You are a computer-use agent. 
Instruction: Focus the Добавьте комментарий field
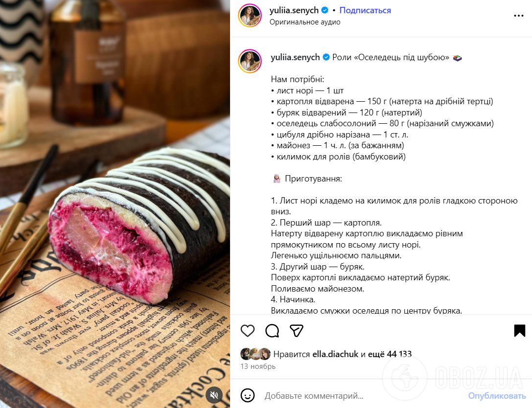[x=363, y=396]
